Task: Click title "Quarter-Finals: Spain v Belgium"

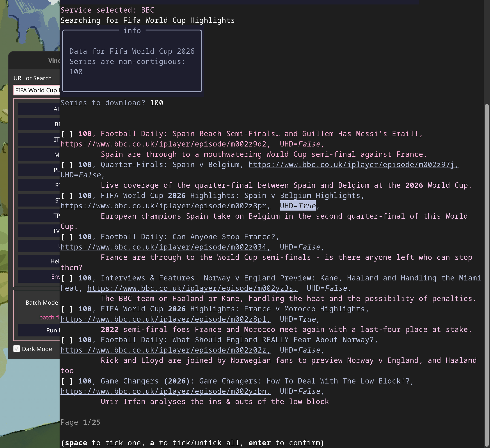Action: pos(170,165)
